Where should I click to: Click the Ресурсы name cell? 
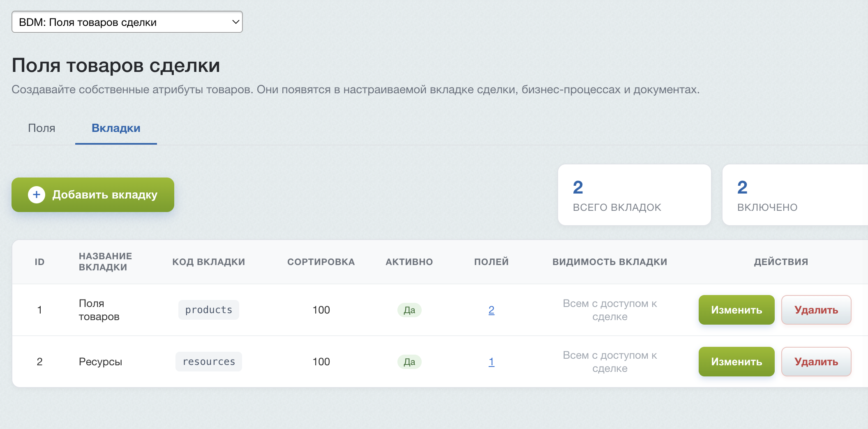[x=100, y=362]
